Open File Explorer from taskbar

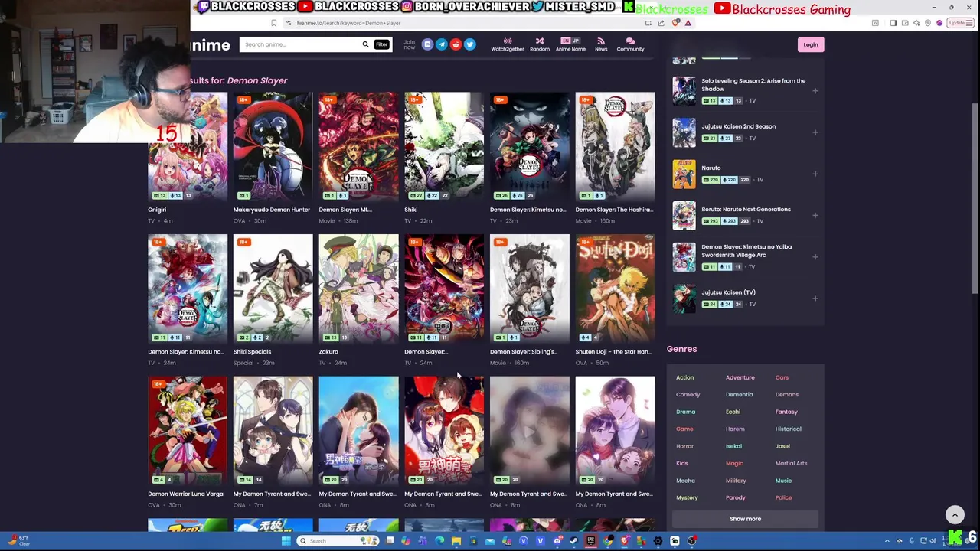click(x=456, y=541)
